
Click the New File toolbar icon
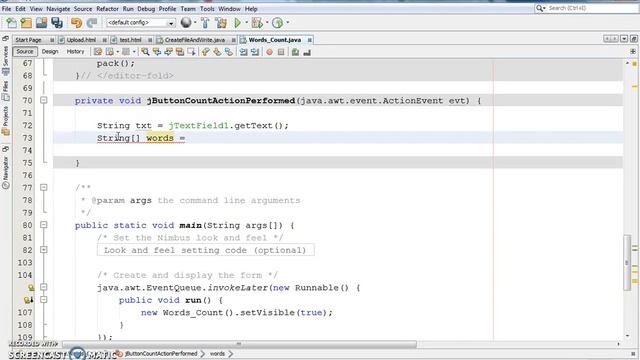click(11, 23)
